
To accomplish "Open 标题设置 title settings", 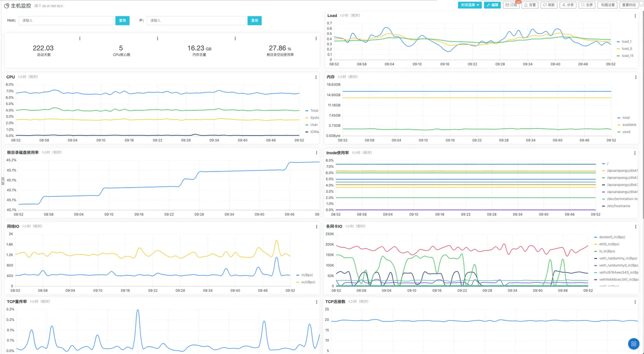I will click(608, 5).
